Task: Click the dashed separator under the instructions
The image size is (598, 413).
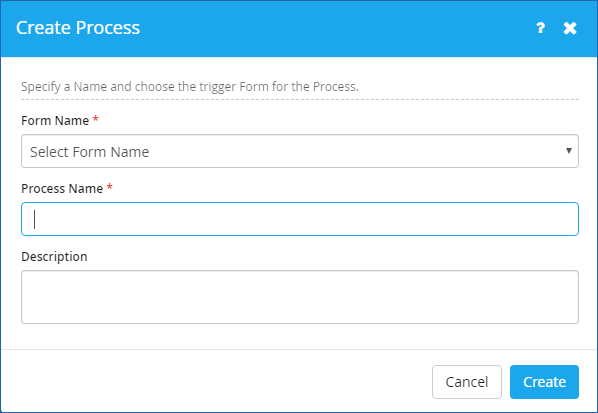Action: (x=300, y=100)
